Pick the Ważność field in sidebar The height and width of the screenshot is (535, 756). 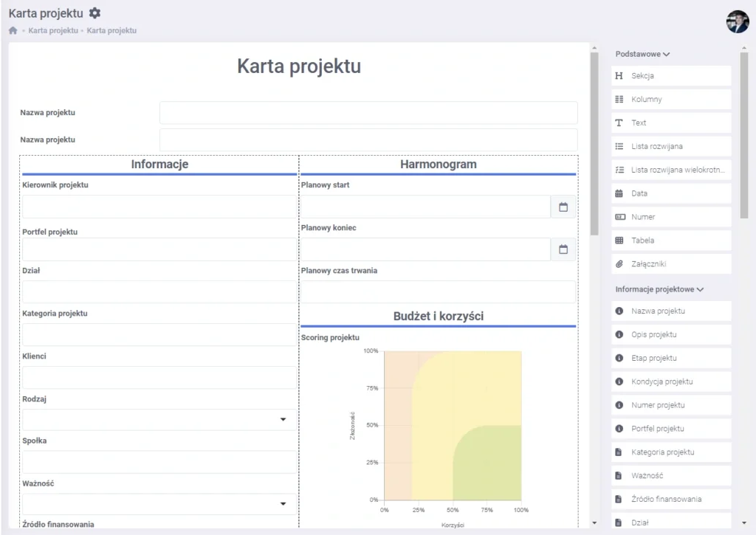671,476
